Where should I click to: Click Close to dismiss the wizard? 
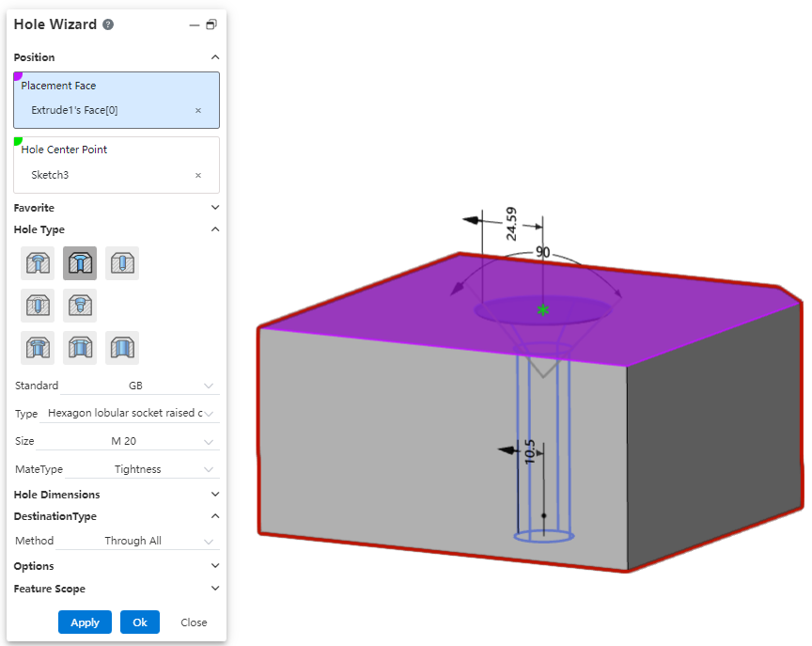pyautogui.click(x=194, y=622)
